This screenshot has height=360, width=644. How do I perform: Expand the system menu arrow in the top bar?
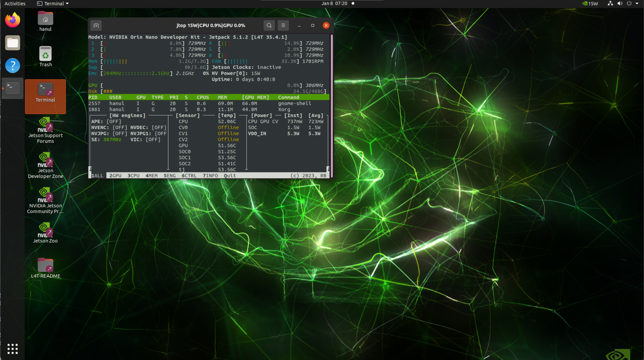click(x=637, y=3)
